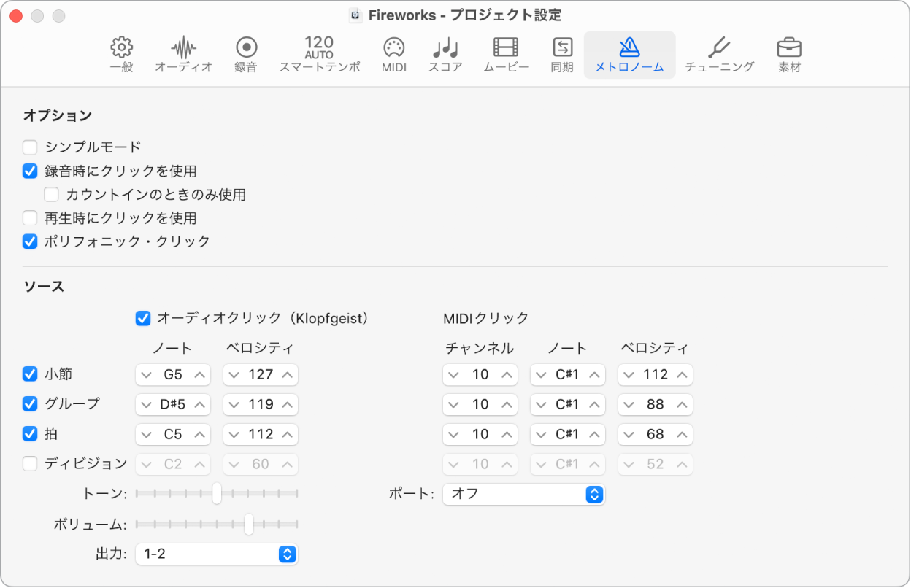The height and width of the screenshot is (588, 911).
Task: Select the スコア settings icon
Action: tap(445, 53)
